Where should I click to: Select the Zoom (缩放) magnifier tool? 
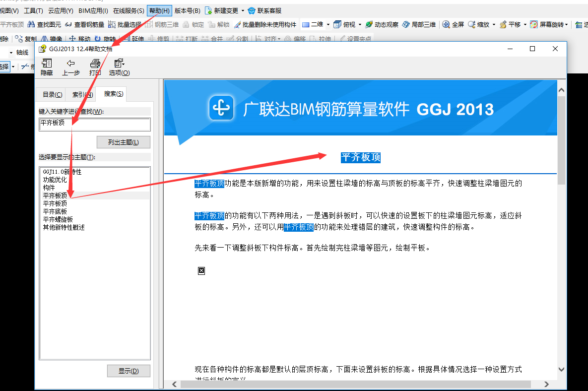[x=472, y=24]
